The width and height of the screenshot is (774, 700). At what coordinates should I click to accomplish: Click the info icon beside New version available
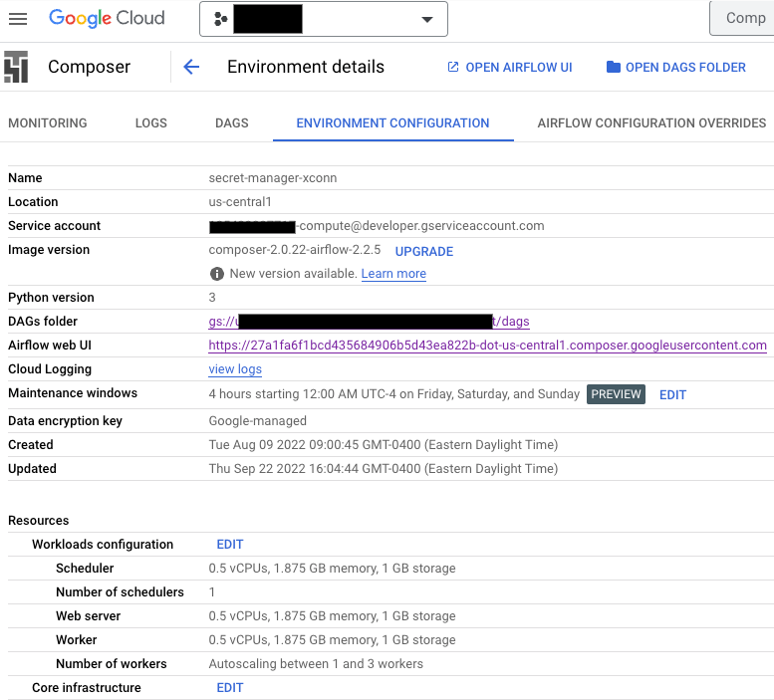[x=217, y=274]
